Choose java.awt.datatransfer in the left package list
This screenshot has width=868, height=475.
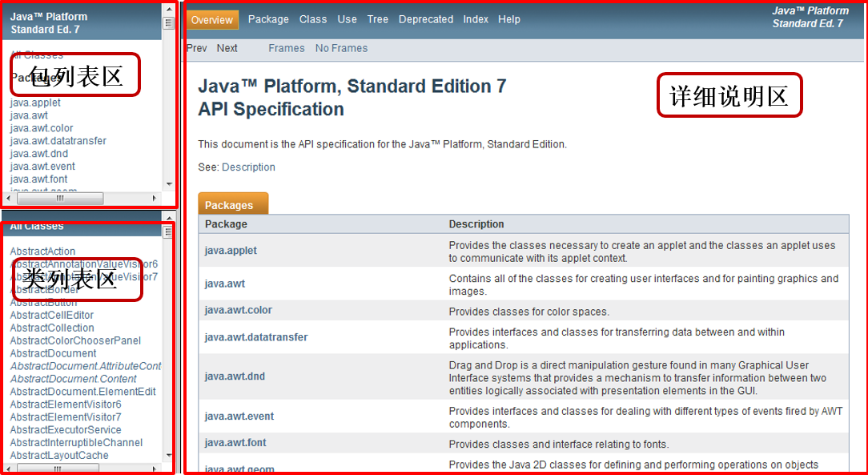(x=58, y=141)
